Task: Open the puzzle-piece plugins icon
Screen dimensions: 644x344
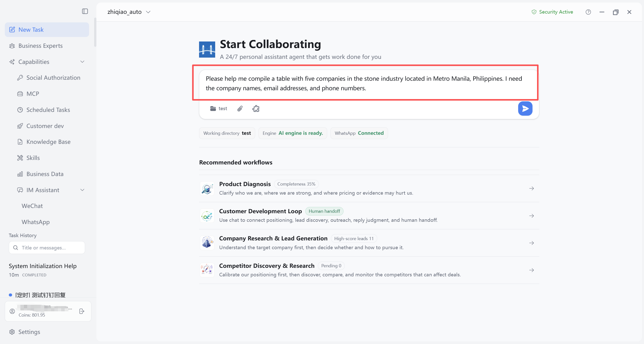Action: click(256, 108)
